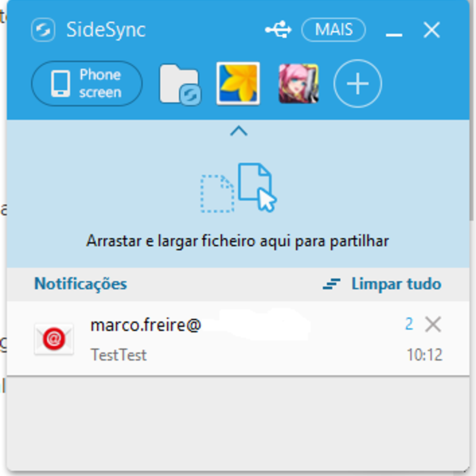The image size is (476, 476).
Task: Click Limpar tudo to clear notifications
Action: (x=396, y=284)
